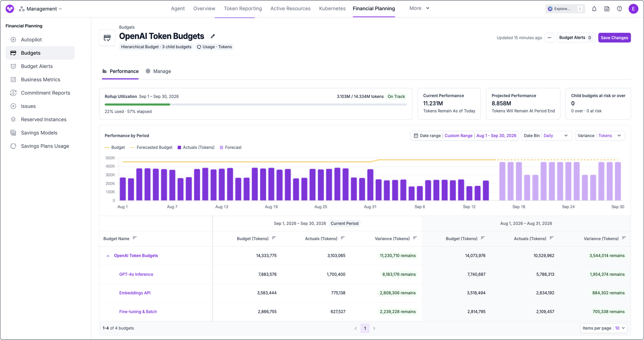The image size is (644, 340).
Task: Open the Management workspace switcher
Action: click(40, 9)
